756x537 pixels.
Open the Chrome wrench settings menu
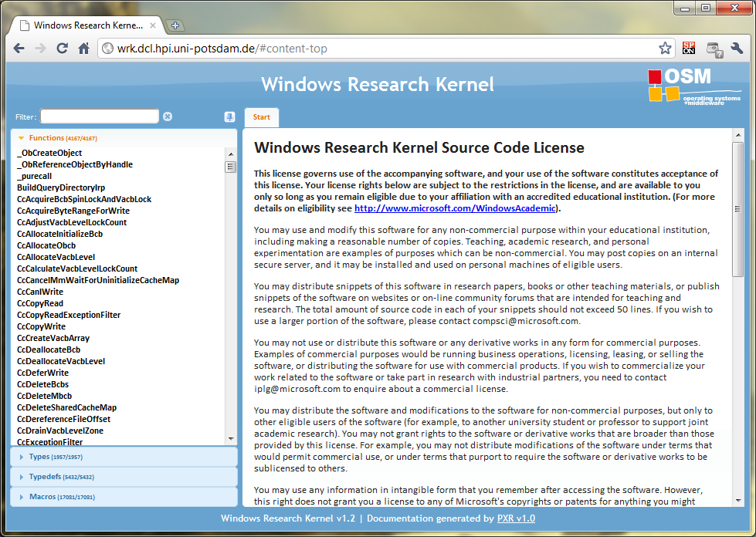(x=737, y=48)
